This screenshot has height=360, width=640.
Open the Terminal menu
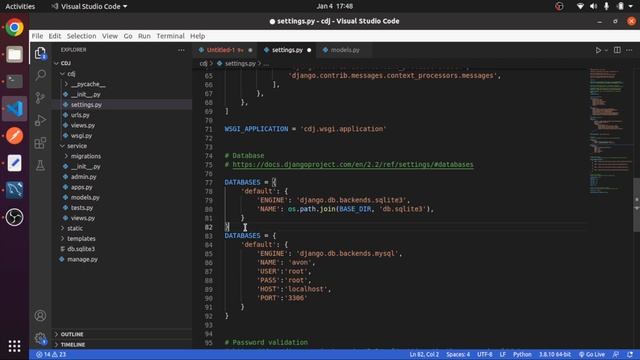click(170, 36)
